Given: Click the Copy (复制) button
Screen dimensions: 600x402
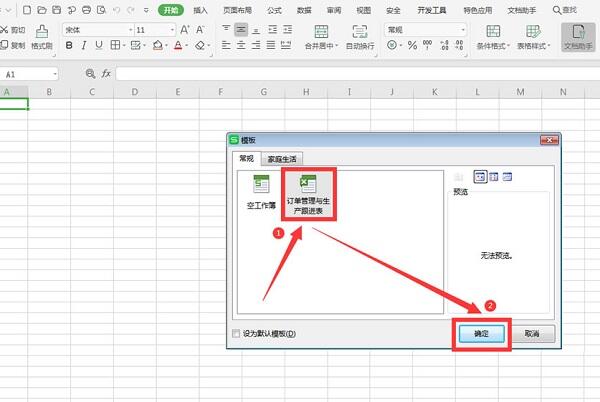Looking at the screenshot, I should pos(13,45).
